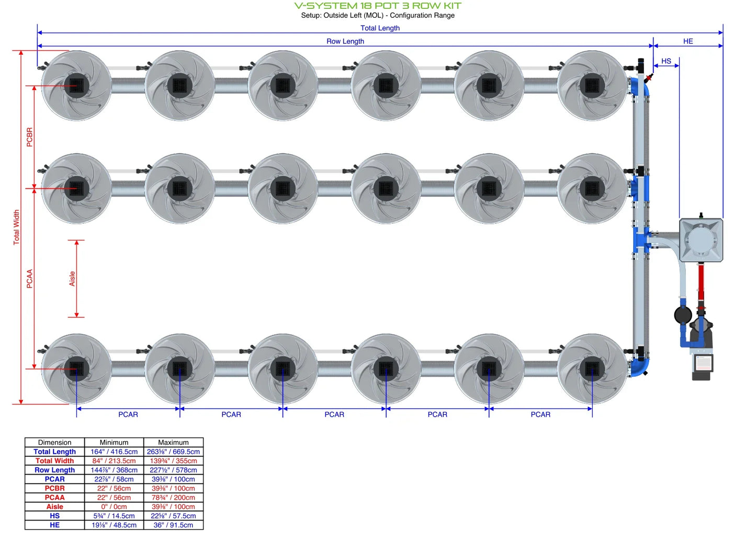Click the square reservoir tank illustration

(x=701, y=240)
